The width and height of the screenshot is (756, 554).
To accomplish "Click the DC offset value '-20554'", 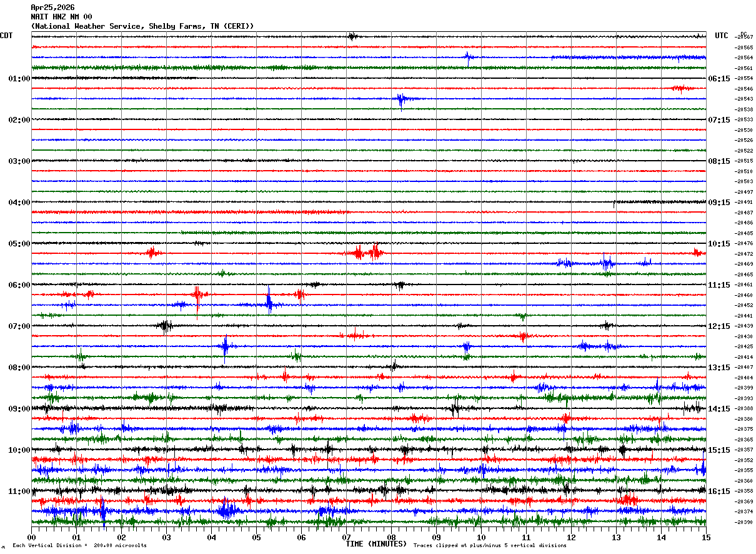I will tap(744, 79).
